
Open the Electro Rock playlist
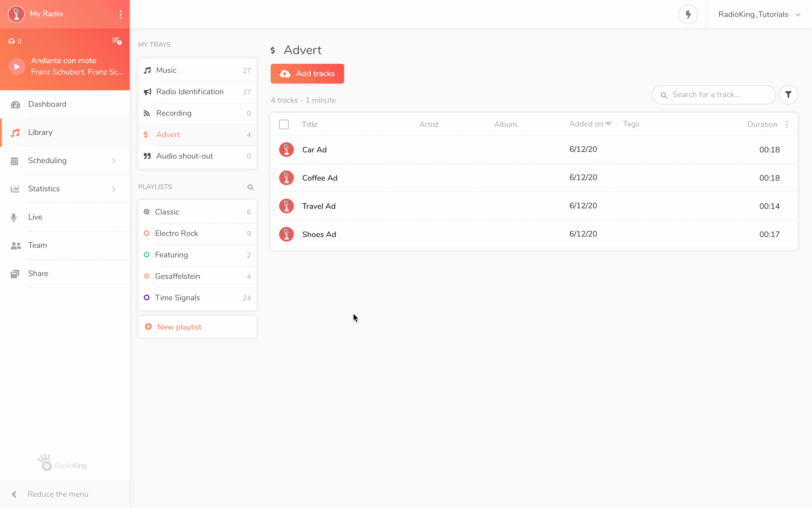coord(197,233)
